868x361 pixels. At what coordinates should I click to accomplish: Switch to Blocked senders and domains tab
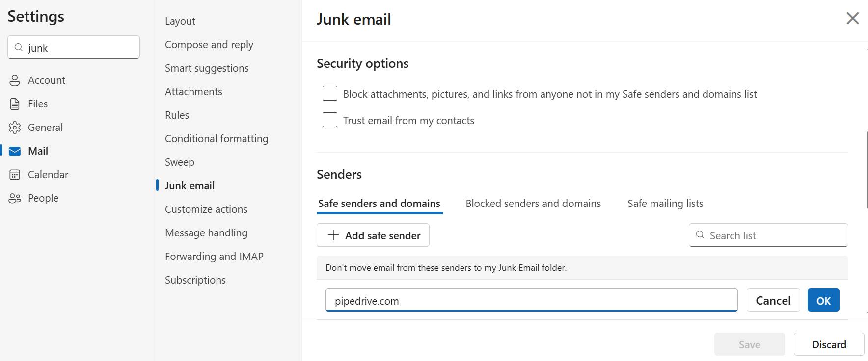pos(533,203)
